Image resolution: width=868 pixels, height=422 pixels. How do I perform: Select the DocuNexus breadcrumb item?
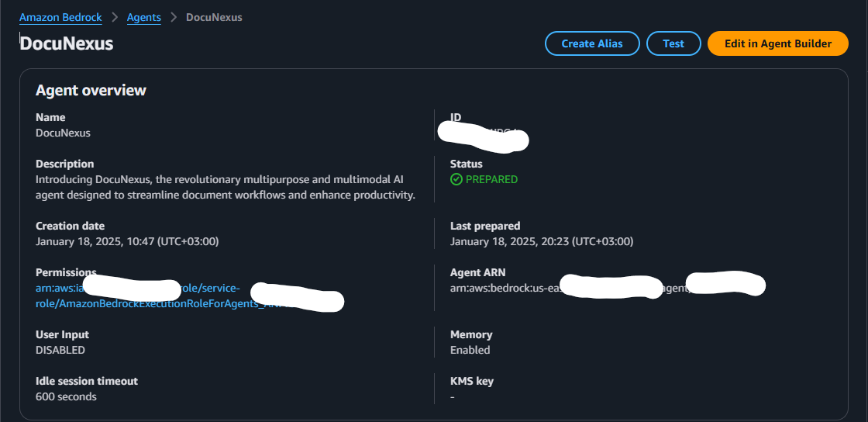(x=214, y=17)
